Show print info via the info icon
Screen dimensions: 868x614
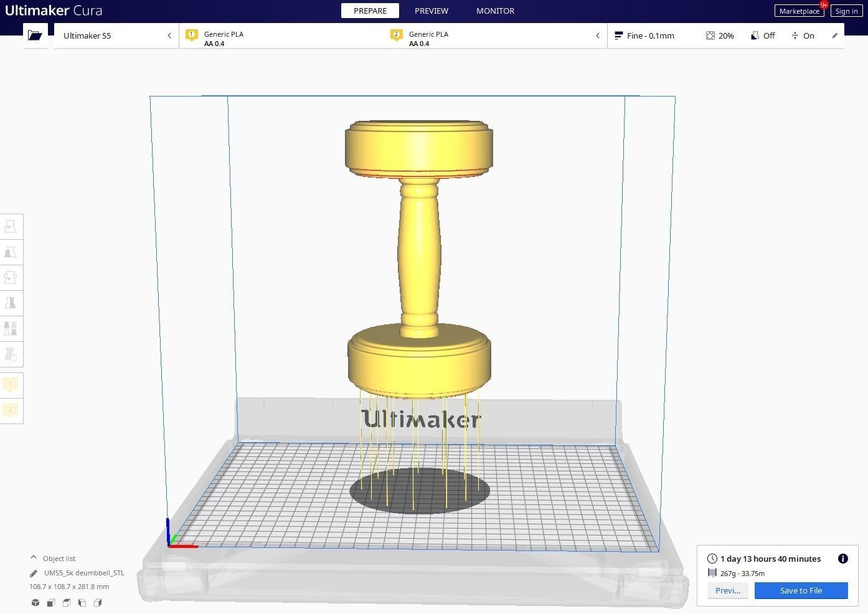843,559
